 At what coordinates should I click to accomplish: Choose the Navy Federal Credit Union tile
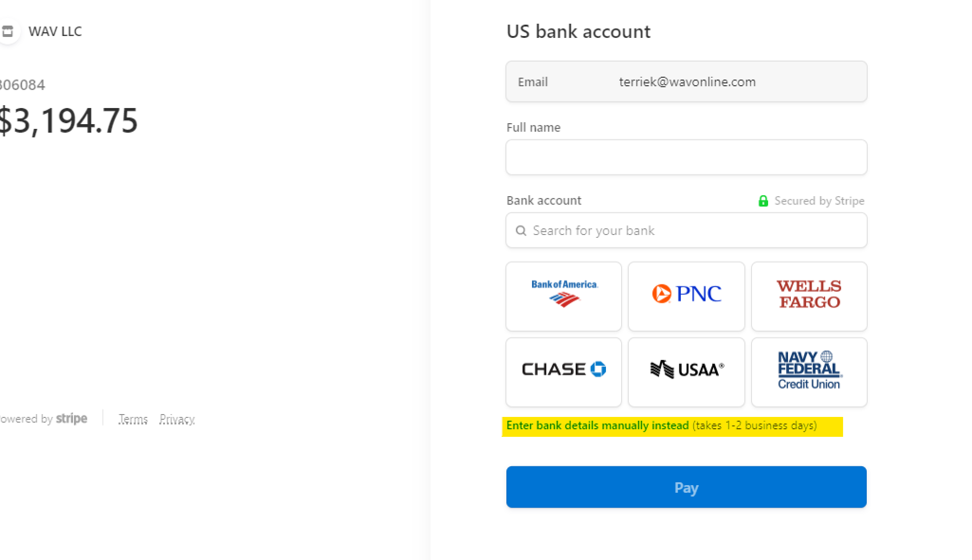(809, 372)
